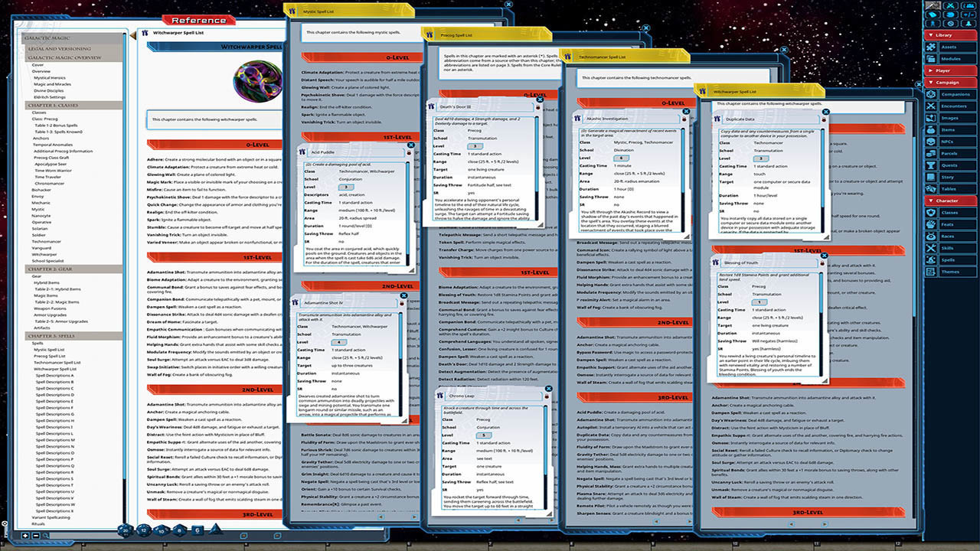Image resolution: width=980 pixels, height=551 pixels.
Task: Roll the d4 die icon
Action: (216, 530)
